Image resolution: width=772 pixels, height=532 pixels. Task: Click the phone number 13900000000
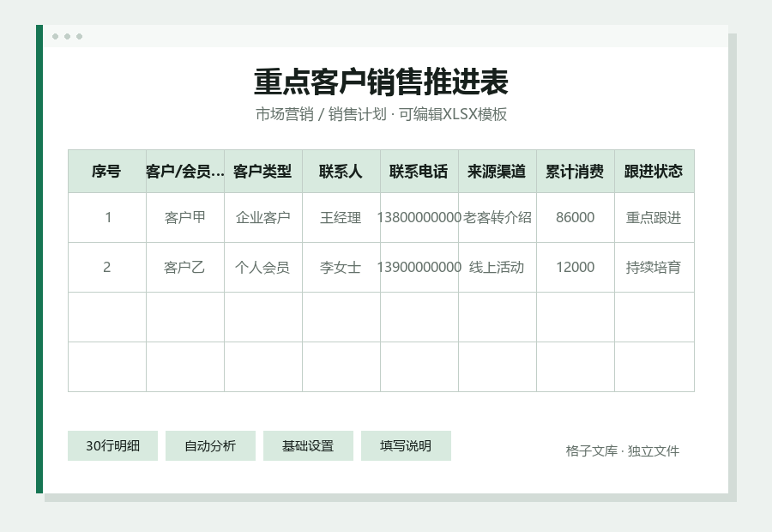point(419,267)
